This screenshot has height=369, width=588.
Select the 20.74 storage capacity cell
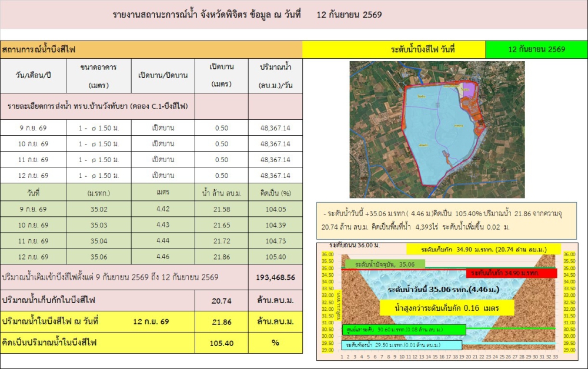tap(222, 300)
